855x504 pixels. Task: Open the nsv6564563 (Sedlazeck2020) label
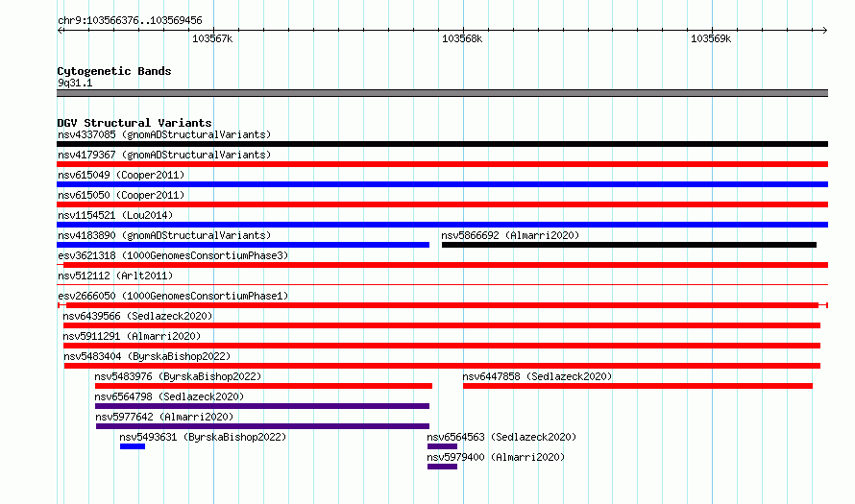(501, 437)
